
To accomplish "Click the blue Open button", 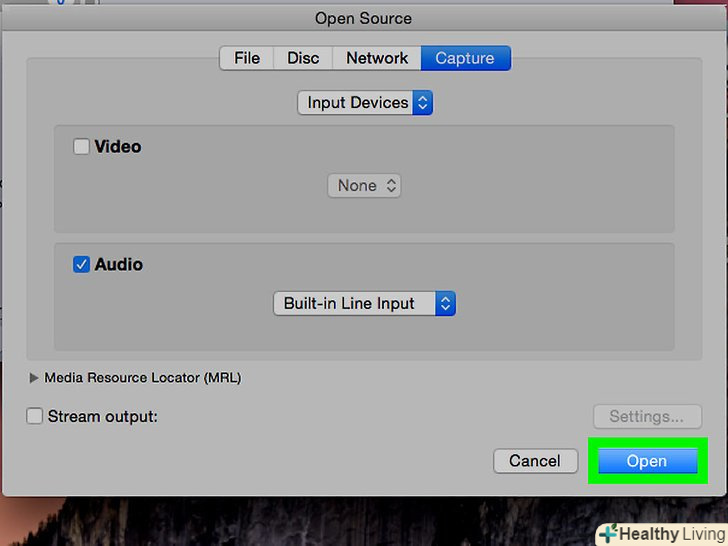I will [x=646, y=461].
